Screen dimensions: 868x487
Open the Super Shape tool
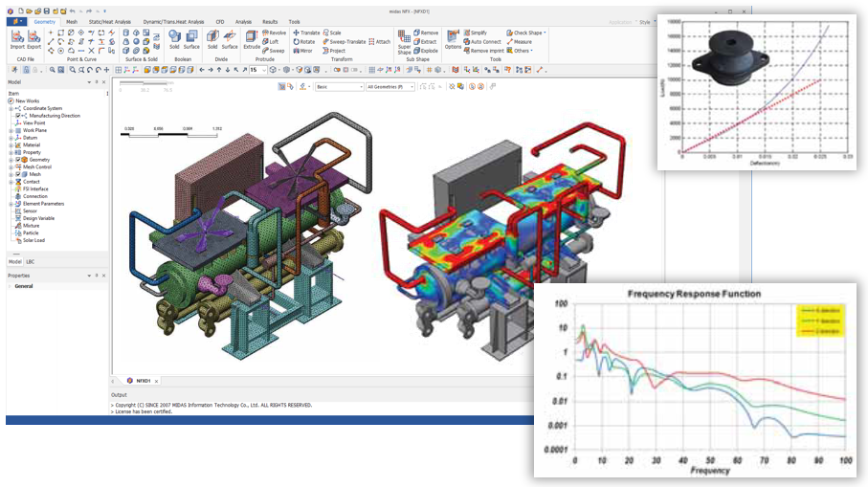click(x=404, y=42)
